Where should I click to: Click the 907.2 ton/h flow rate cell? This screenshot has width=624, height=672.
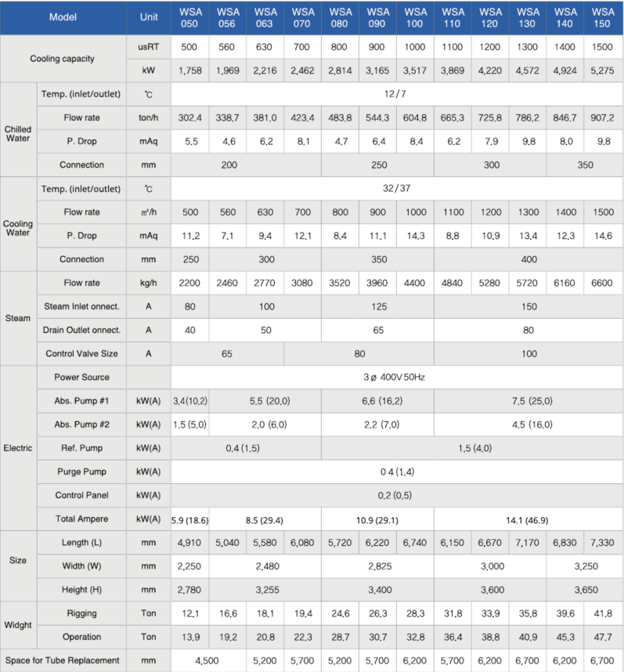pos(603,117)
